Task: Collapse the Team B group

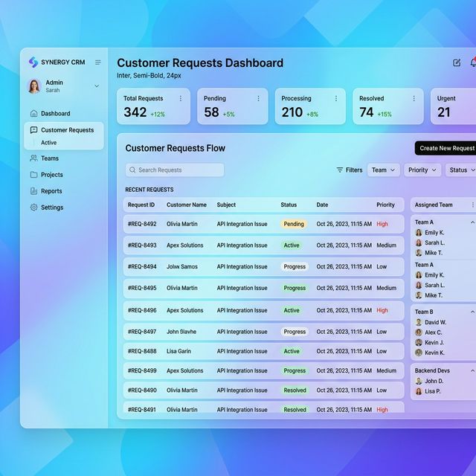Action: 472,312
